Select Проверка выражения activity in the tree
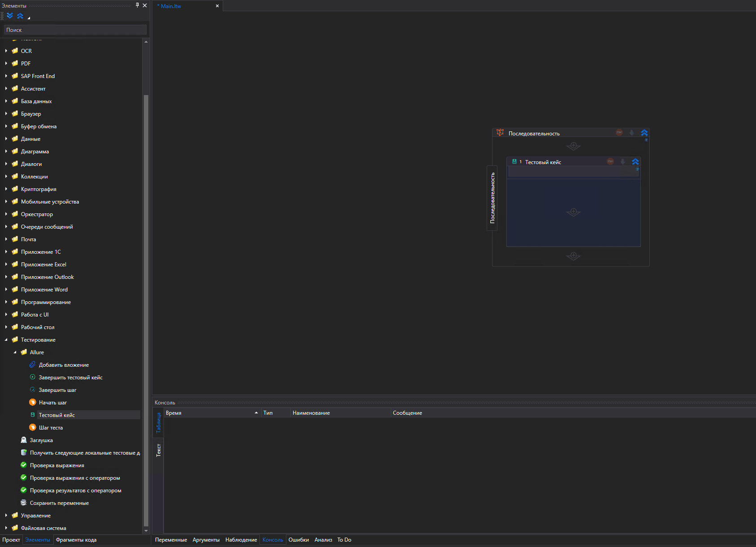The height and width of the screenshot is (547, 756). [57, 465]
